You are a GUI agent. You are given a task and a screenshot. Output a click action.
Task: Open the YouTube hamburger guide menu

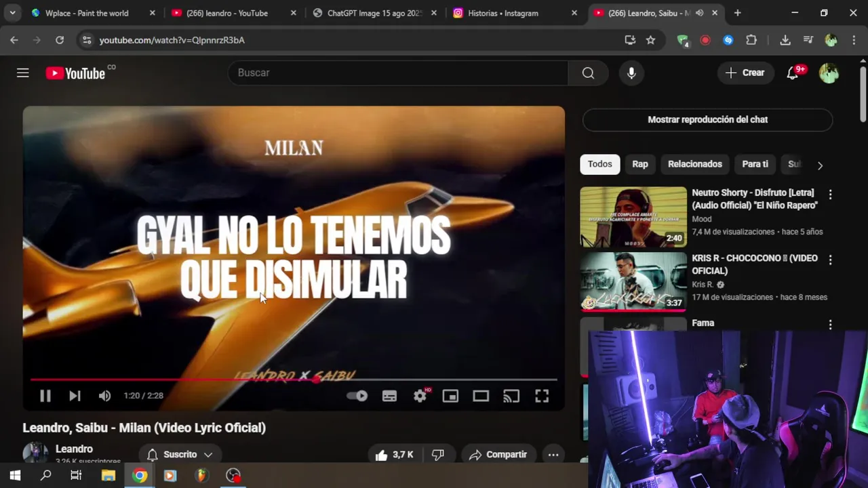click(23, 73)
